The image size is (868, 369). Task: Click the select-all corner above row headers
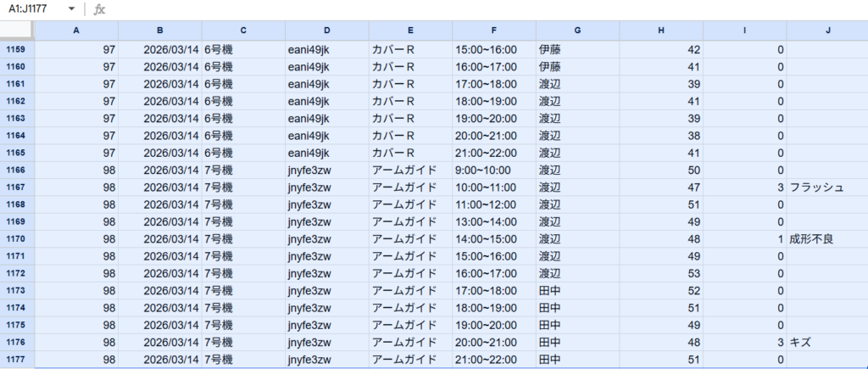16,31
